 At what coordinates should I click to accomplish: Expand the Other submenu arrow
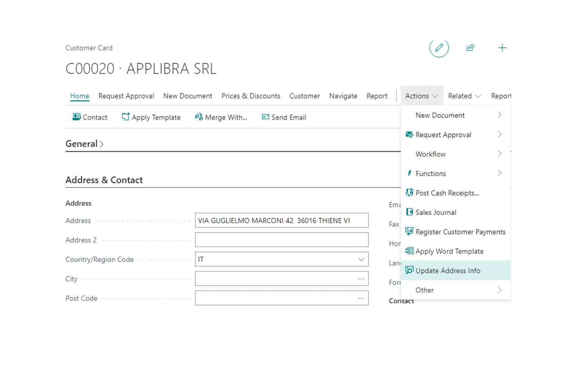[x=500, y=290]
